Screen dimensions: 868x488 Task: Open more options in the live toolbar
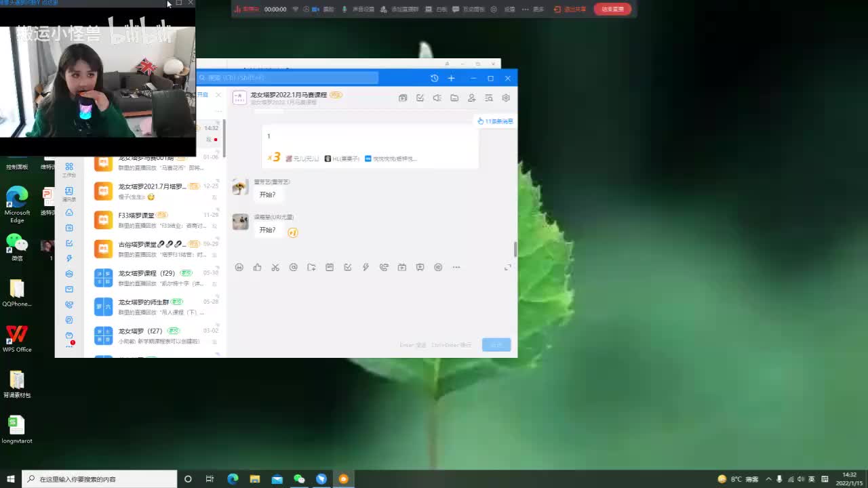point(533,9)
